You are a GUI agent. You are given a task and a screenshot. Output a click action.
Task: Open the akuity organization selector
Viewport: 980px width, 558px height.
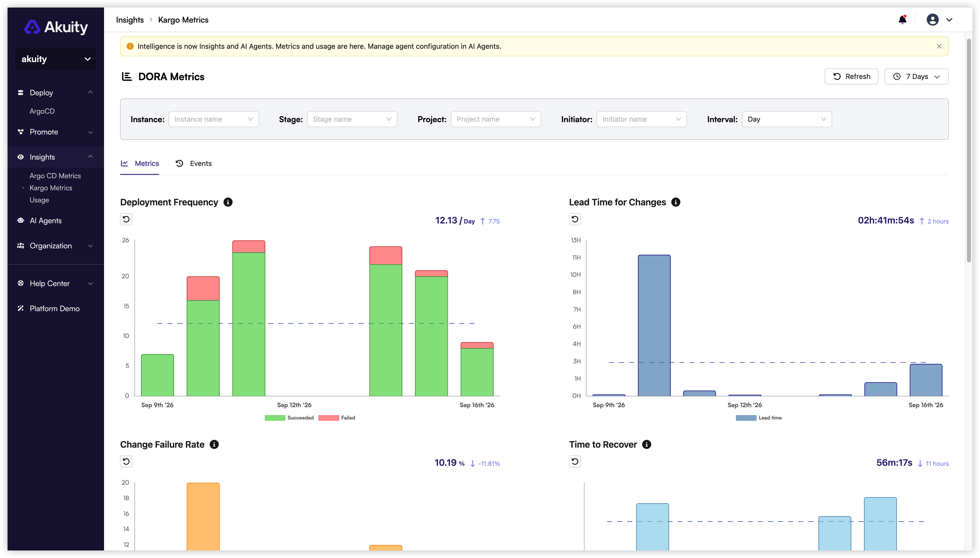coord(56,59)
